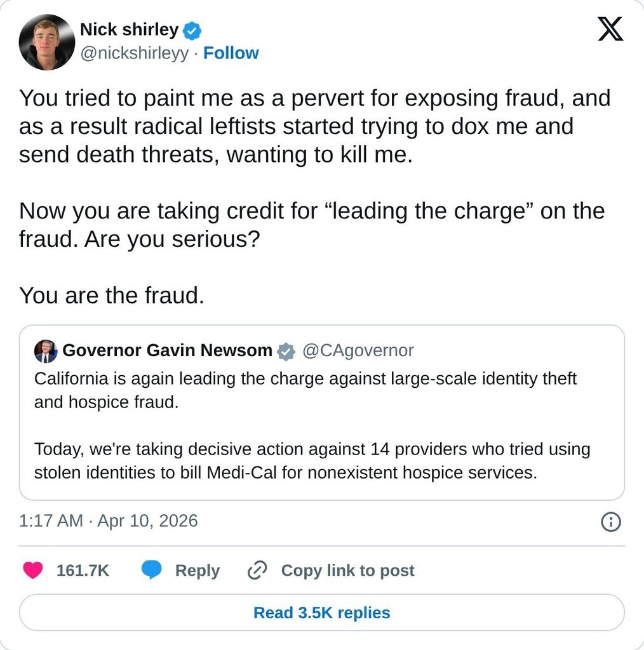Click the Nick shirley display name
This screenshot has width=644, height=650.
pyautogui.click(x=129, y=30)
